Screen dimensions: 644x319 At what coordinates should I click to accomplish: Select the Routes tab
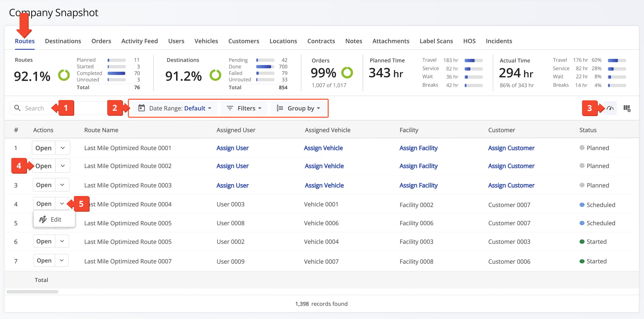25,41
